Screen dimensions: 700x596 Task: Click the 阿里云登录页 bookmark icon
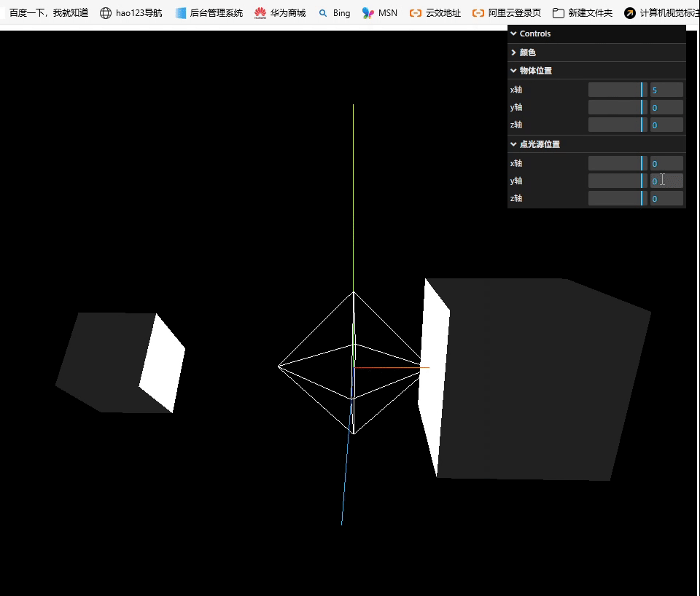(x=478, y=12)
